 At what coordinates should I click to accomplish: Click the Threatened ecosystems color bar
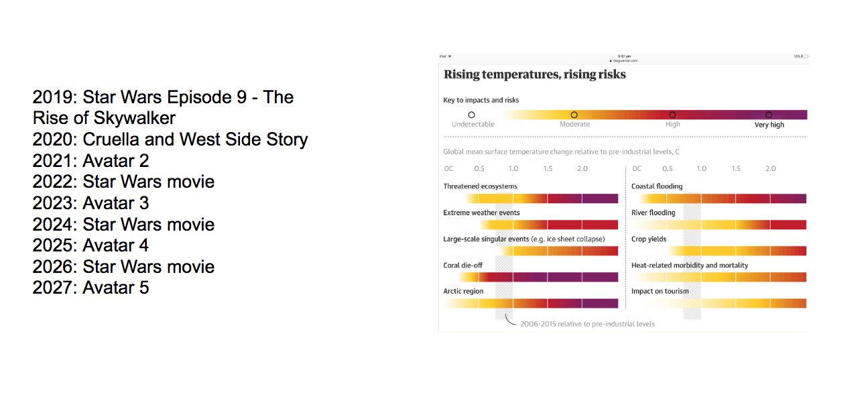pyautogui.click(x=540, y=198)
